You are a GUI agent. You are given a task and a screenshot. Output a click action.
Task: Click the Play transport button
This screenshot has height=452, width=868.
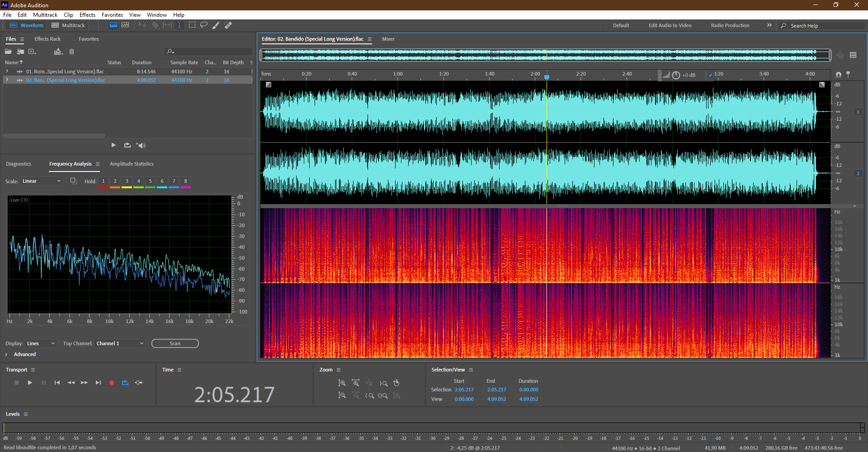point(30,383)
